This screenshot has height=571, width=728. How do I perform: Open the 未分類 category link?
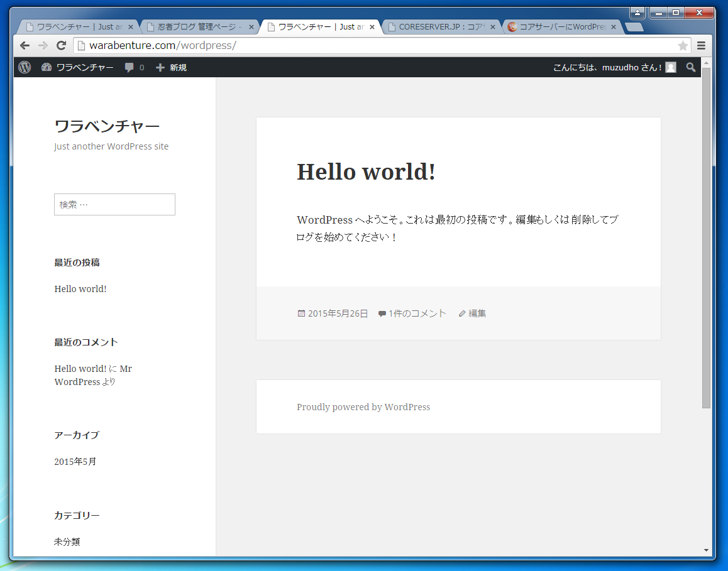pyautogui.click(x=67, y=541)
